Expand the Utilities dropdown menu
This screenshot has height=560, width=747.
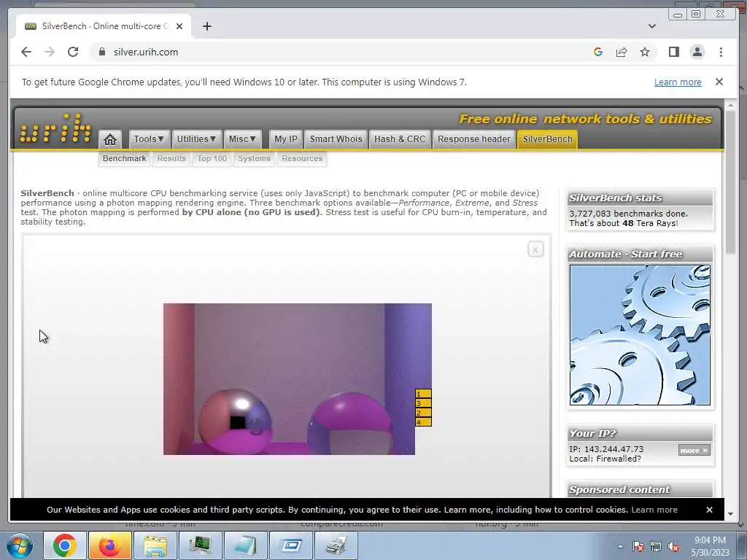pos(196,139)
